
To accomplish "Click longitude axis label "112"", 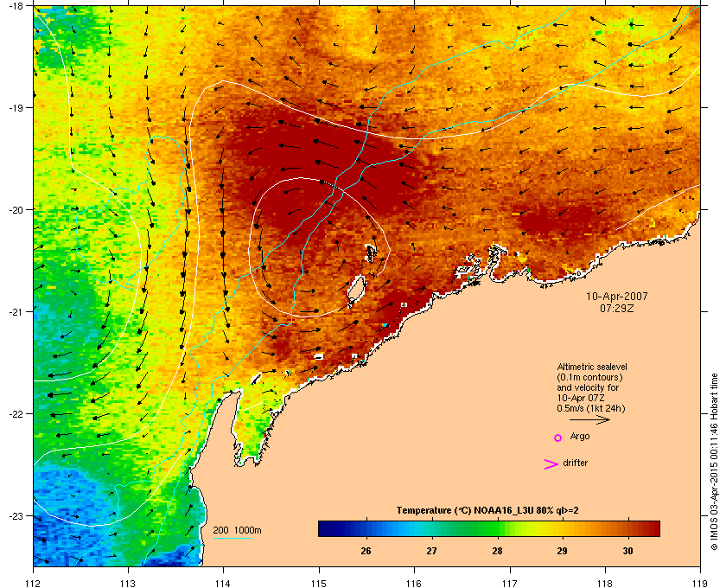I will [34, 583].
